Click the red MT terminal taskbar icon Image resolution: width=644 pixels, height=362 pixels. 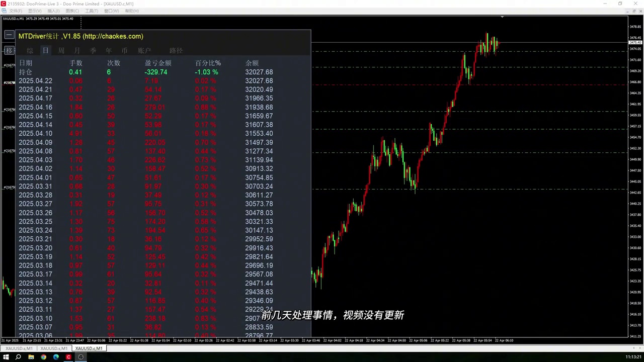tap(68, 357)
